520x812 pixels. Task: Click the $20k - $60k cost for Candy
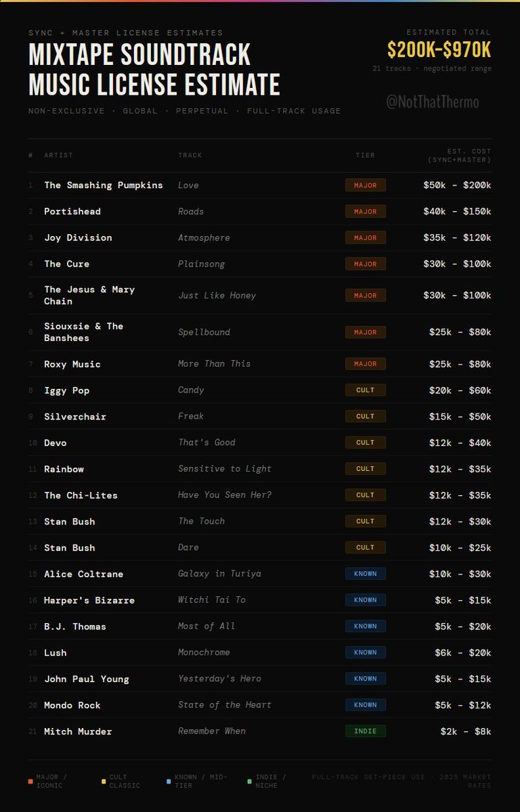pyautogui.click(x=460, y=390)
